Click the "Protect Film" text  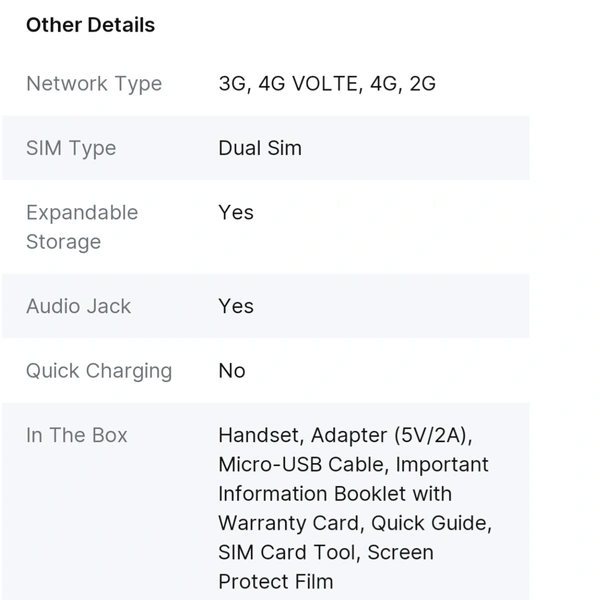click(276, 581)
